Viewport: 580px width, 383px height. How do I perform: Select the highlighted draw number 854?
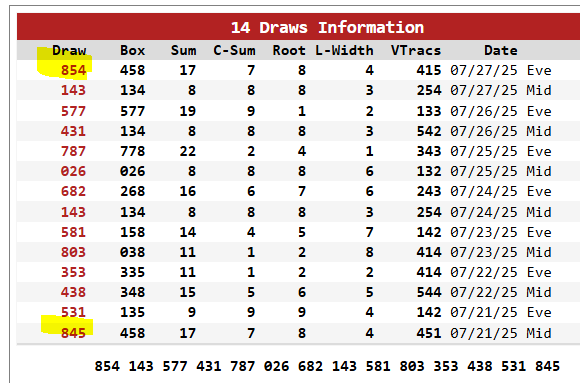click(x=73, y=70)
